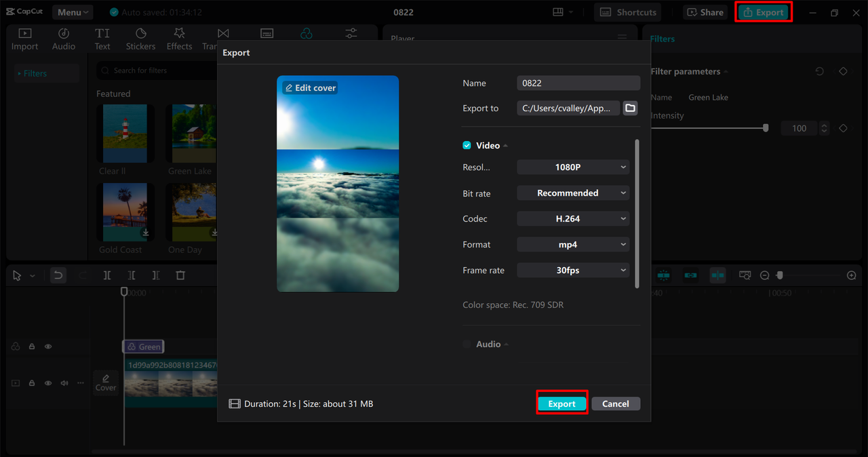The image size is (868, 457).
Task: Open the Shortcuts panel
Action: tap(628, 12)
